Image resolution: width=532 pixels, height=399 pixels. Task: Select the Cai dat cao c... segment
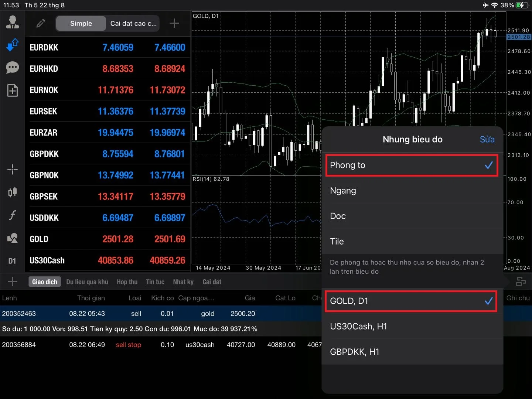tap(133, 23)
